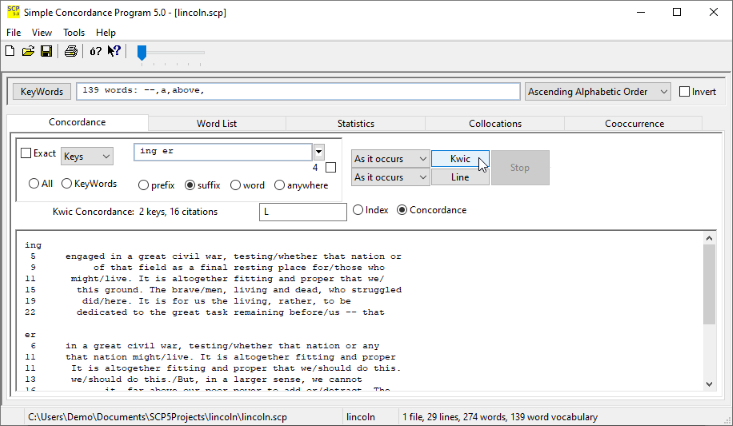Open a project with the folder icon
This screenshot has width=733, height=426.
(28, 52)
